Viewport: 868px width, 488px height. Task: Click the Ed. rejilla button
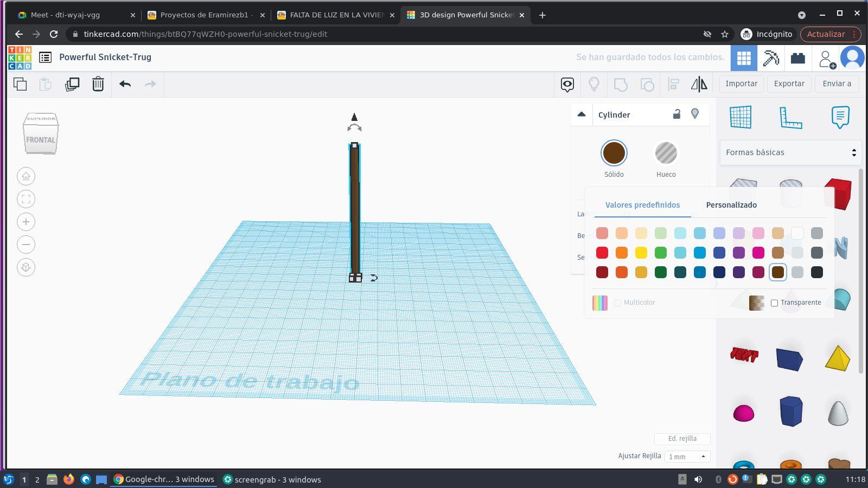tap(682, 439)
